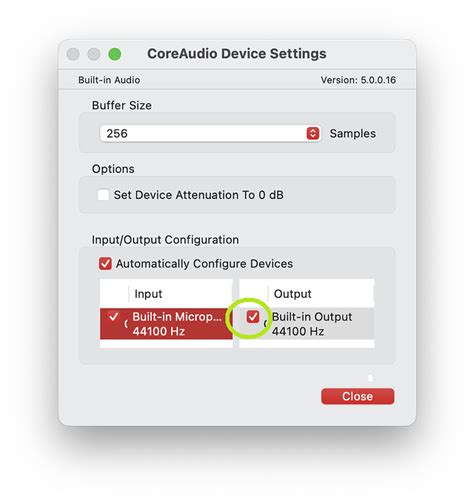This screenshot has height=503, width=474.
Task: Uncheck Automatically Configure Devices checkbox
Action: (x=105, y=263)
